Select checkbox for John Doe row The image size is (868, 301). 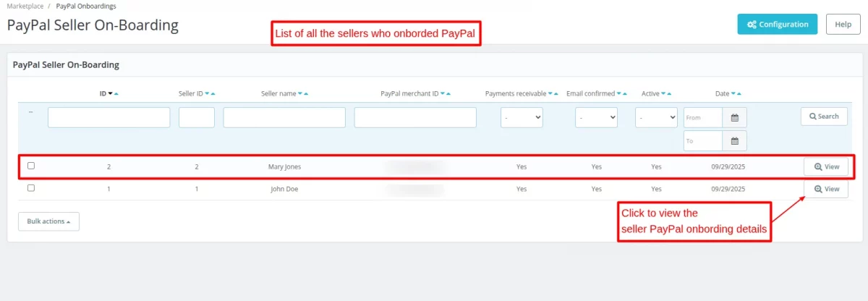[x=31, y=188]
